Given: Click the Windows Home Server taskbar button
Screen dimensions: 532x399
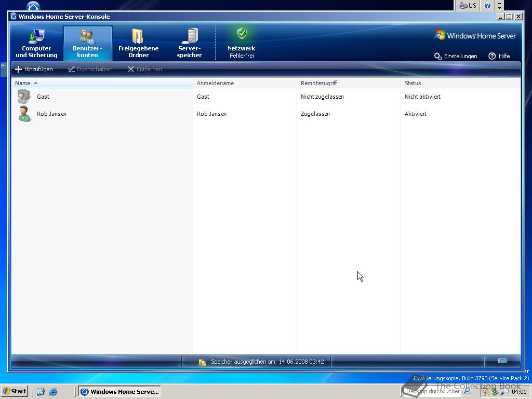Looking at the screenshot, I should (x=120, y=392).
